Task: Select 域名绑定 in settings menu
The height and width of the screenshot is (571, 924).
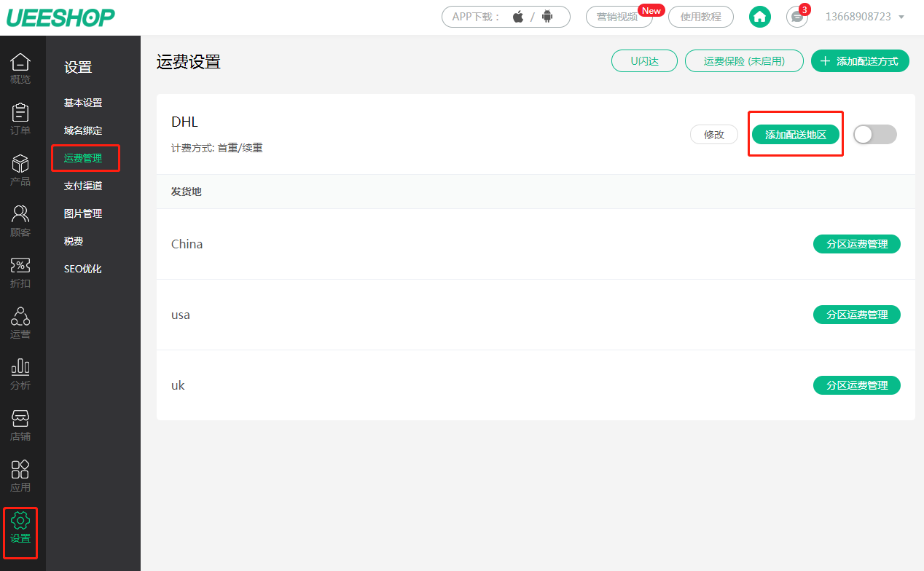Action: click(83, 131)
